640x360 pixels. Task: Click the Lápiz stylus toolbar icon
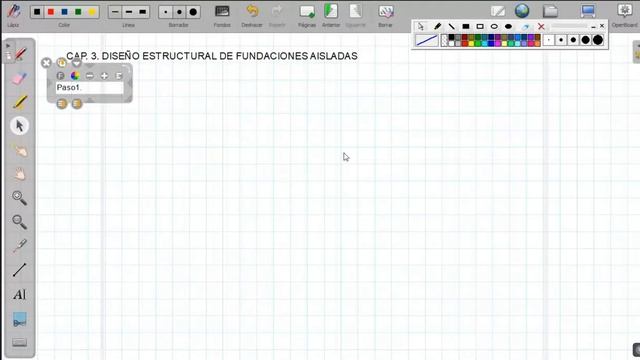pyautogui.click(x=14, y=11)
